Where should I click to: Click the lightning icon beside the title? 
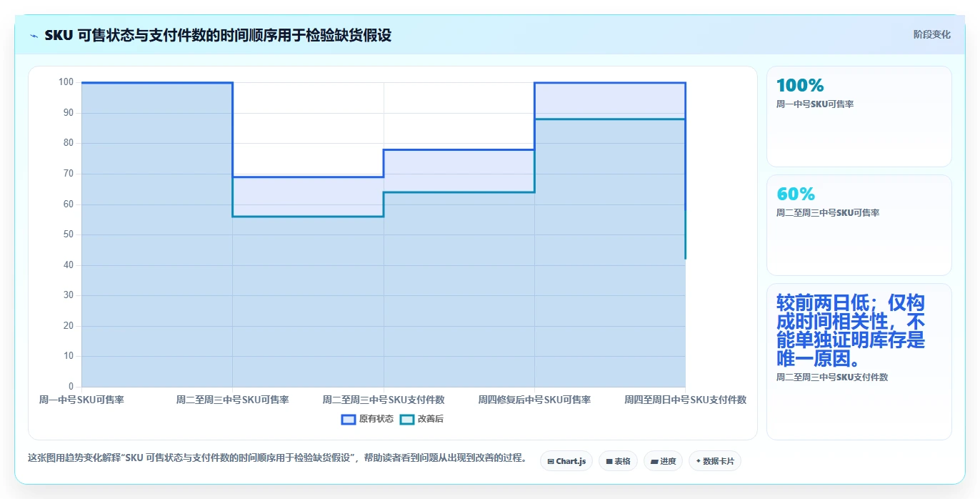(x=34, y=35)
